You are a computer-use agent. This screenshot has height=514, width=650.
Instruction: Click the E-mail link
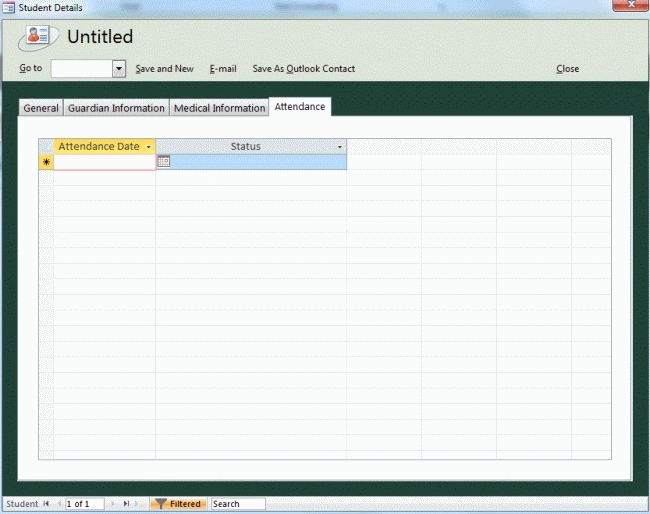pos(223,69)
